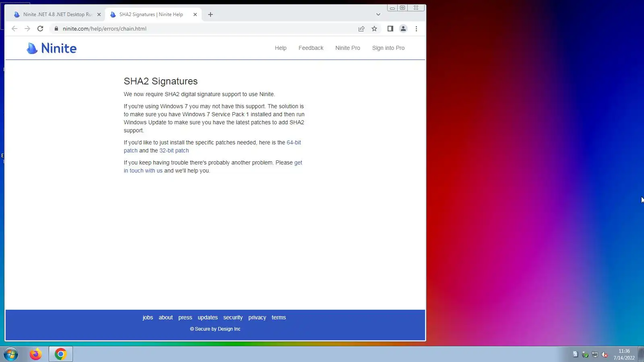The image size is (644, 362).
Task: Open privacy footer link
Action: (257, 317)
